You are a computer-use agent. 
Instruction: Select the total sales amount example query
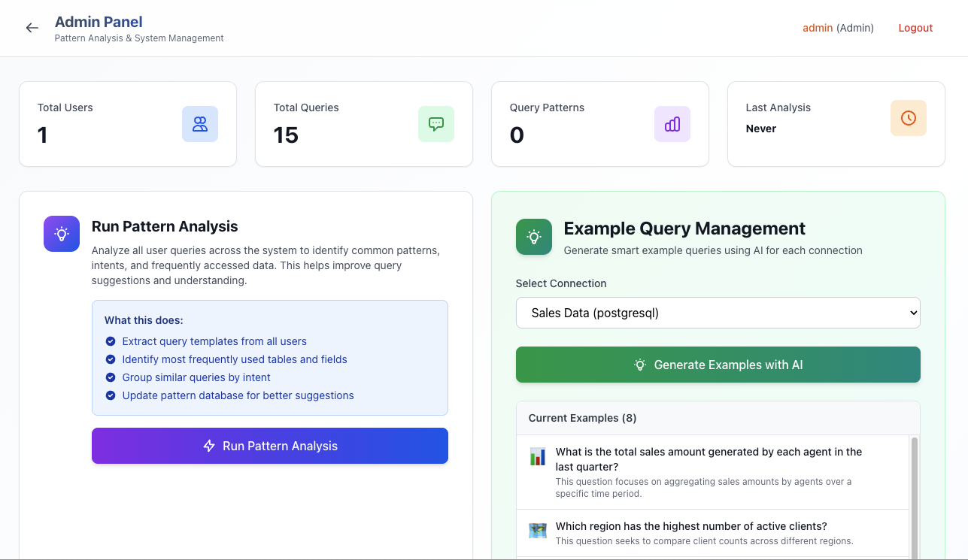(x=709, y=459)
